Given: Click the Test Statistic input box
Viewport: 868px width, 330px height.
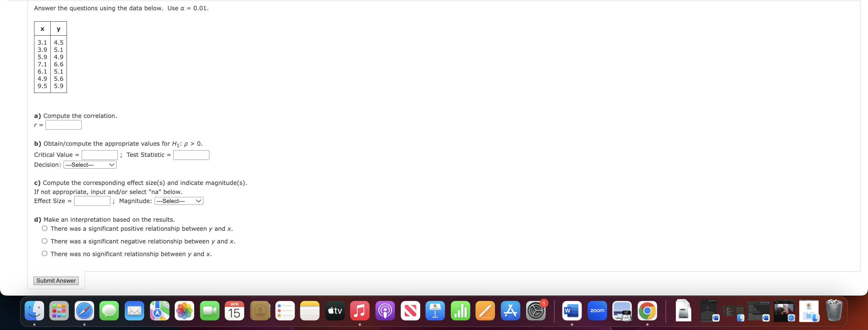Looking at the screenshot, I should [x=191, y=155].
